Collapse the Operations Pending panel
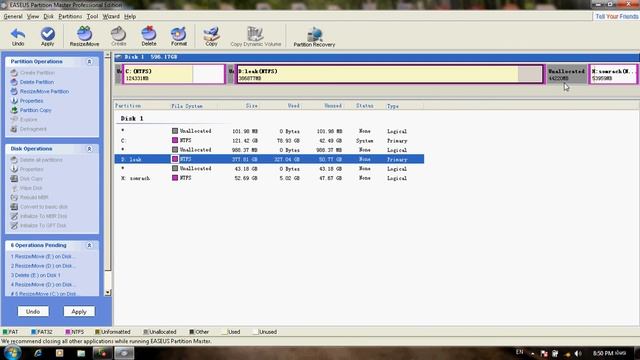The image size is (640, 360). (x=89, y=245)
